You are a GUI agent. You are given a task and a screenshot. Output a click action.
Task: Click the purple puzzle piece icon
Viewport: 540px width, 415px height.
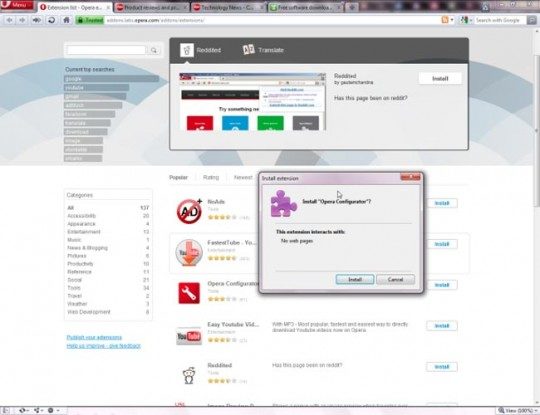click(x=283, y=203)
